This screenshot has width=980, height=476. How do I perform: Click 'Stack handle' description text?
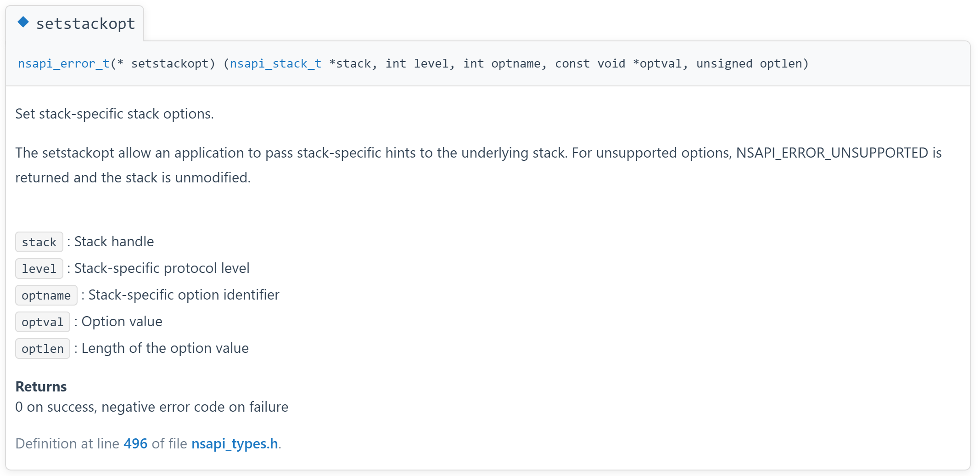pyautogui.click(x=114, y=241)
